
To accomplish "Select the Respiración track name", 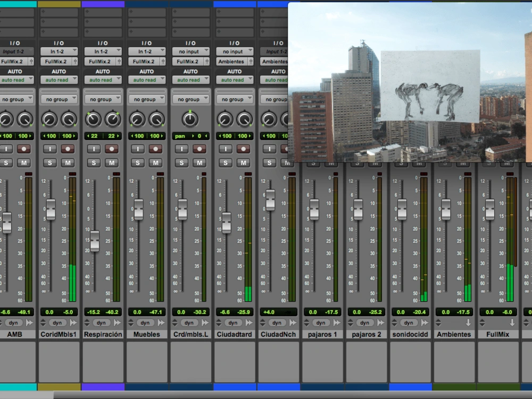I will tap(103, 335).
